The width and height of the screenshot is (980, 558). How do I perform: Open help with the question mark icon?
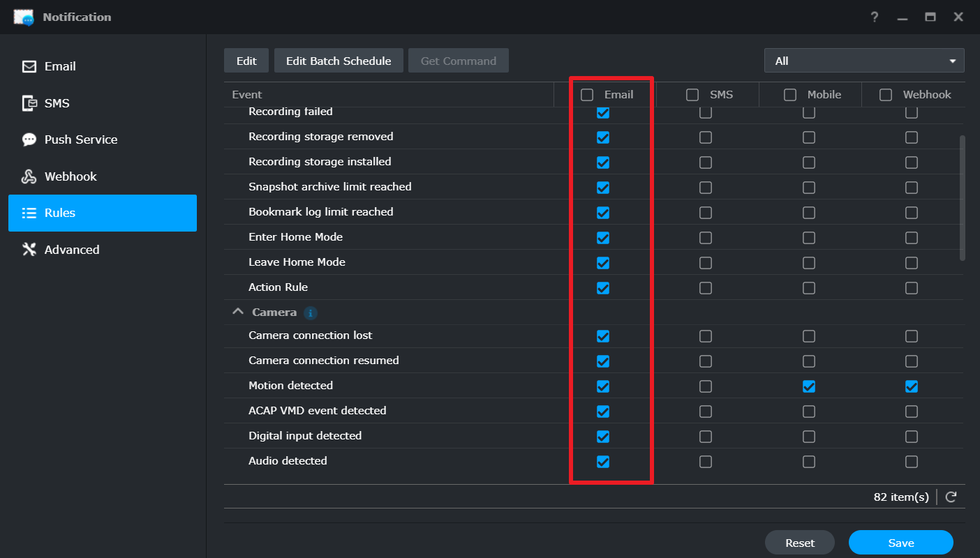point(875,17)
